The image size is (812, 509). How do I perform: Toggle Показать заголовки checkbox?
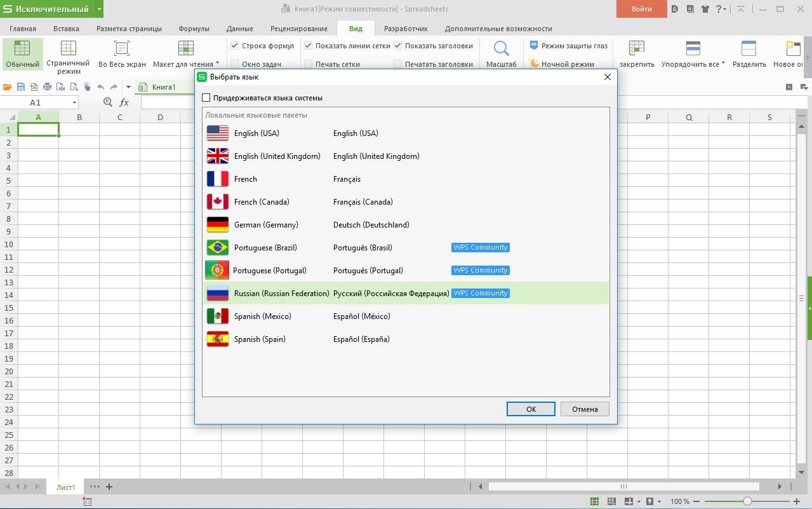click(x=397, y=46)
